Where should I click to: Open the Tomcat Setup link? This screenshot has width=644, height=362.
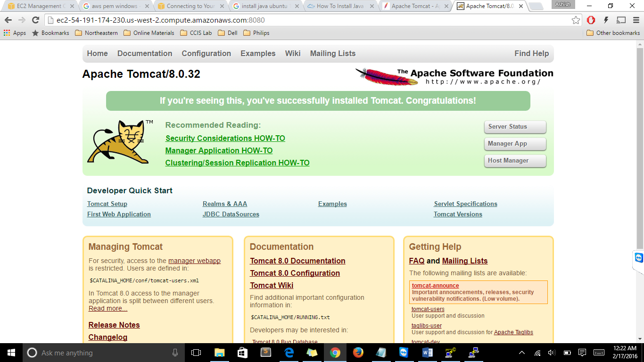click(107, 204)
